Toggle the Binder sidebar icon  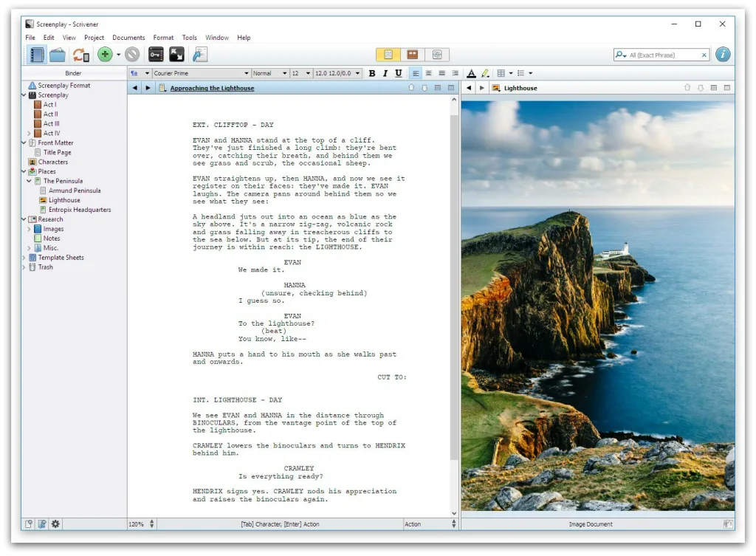click(x=36, y=55)
